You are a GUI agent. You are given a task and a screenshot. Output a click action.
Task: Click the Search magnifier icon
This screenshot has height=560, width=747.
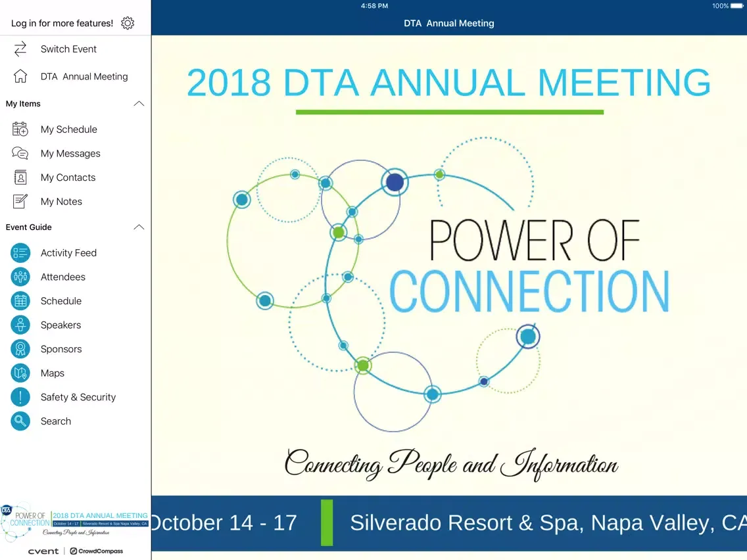click(20, 421)
